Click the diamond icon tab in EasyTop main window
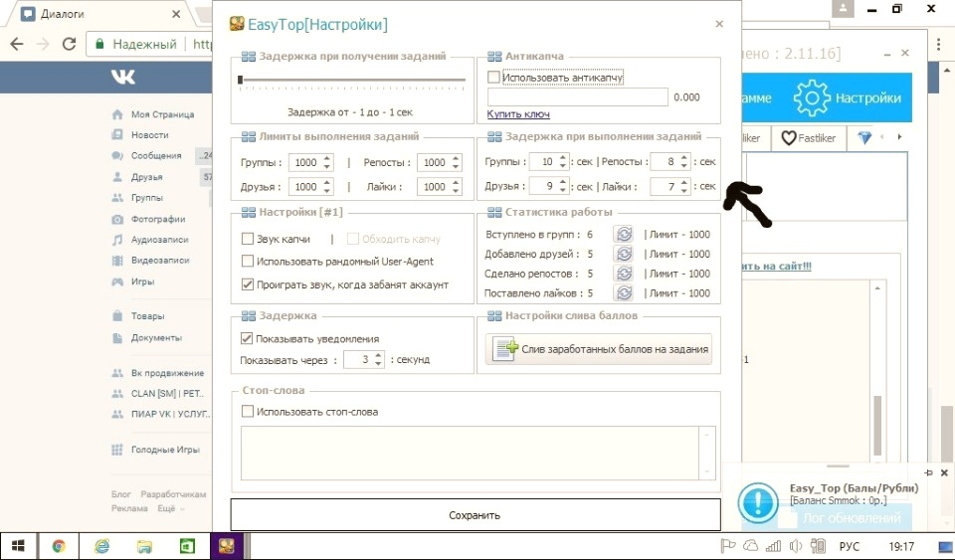 tap(864, 137)
